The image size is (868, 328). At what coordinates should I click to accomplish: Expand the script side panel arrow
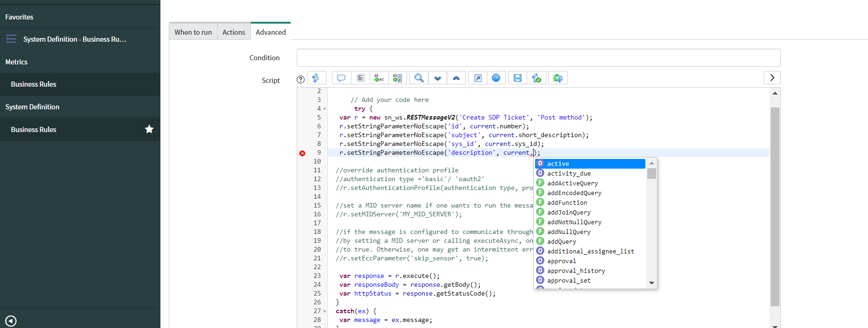772,78
